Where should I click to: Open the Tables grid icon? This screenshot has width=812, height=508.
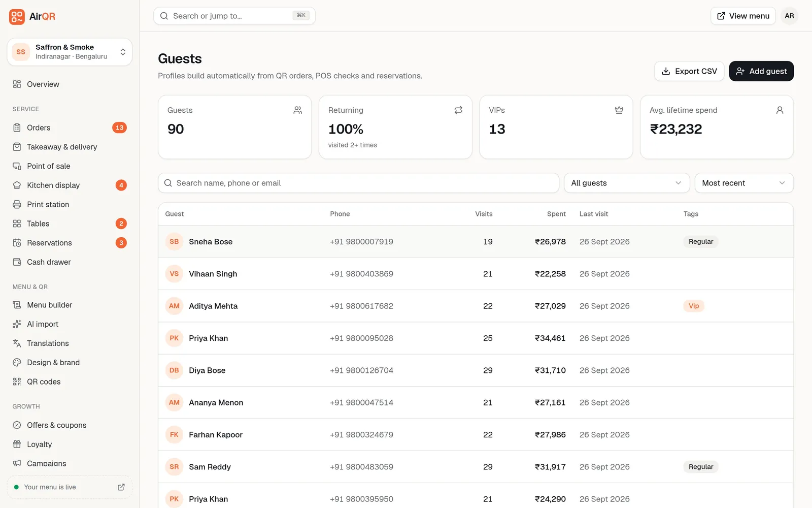coord(17,224)
